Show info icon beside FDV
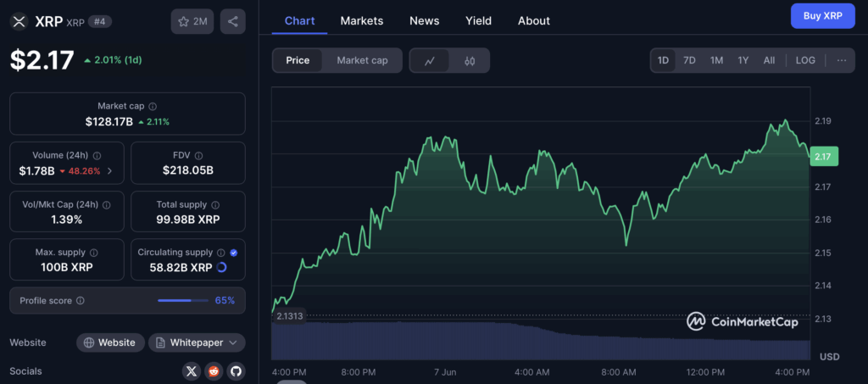Screen dimensions: 868x384 pyautogui.click(x=198, y=155)
